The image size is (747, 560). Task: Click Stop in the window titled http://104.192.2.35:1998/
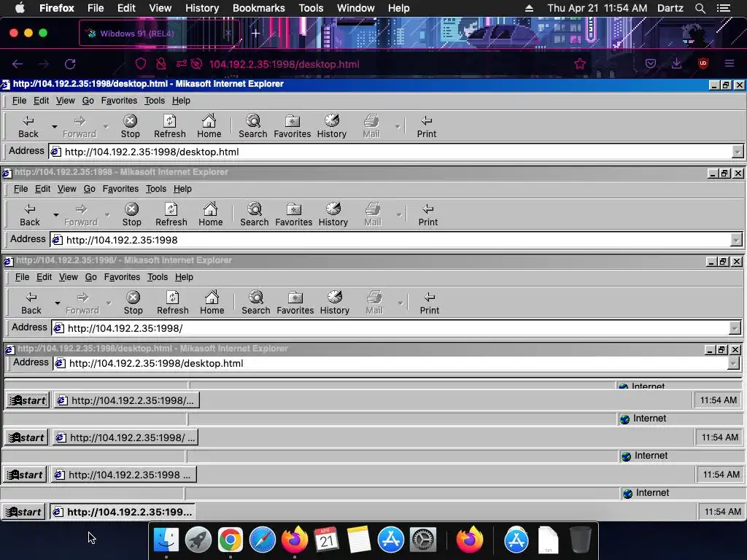[x=133, y=303]
